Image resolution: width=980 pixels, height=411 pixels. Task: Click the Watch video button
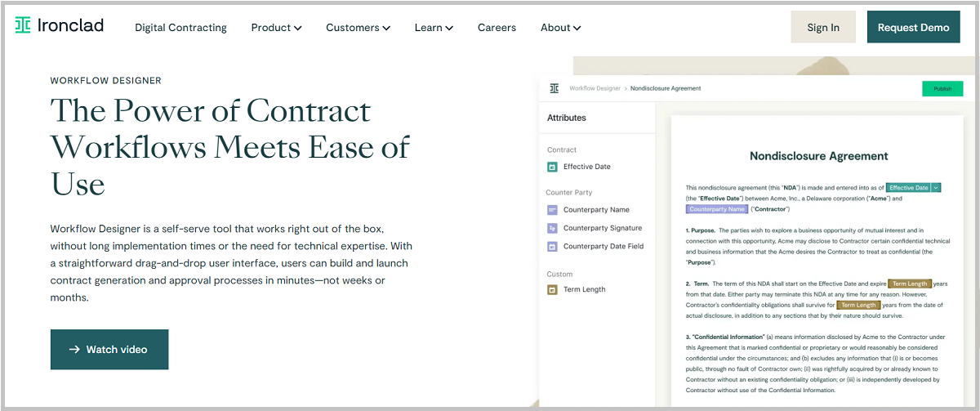point(109,350)
